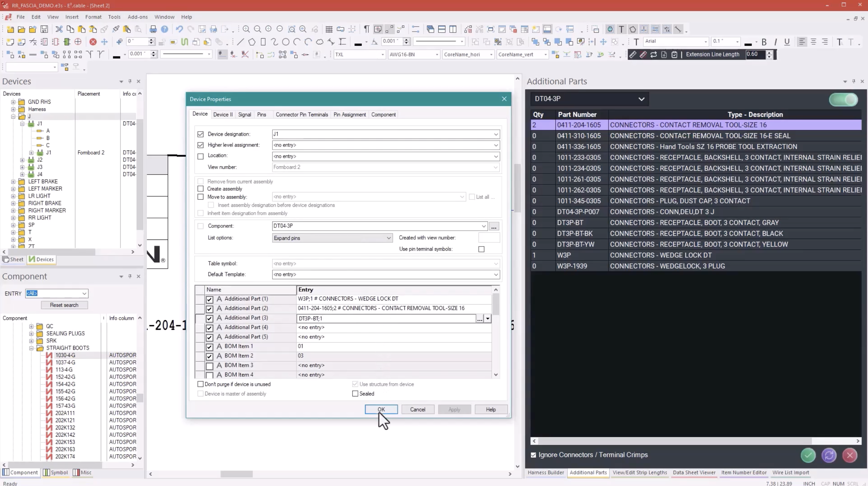This screenshot has width=868, height=486.
Task: Open the Add-ons menu
Action: (138, 17)
